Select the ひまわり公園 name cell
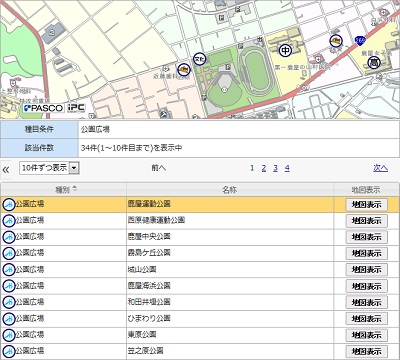400x360 pixels. (x=230, y=319)
